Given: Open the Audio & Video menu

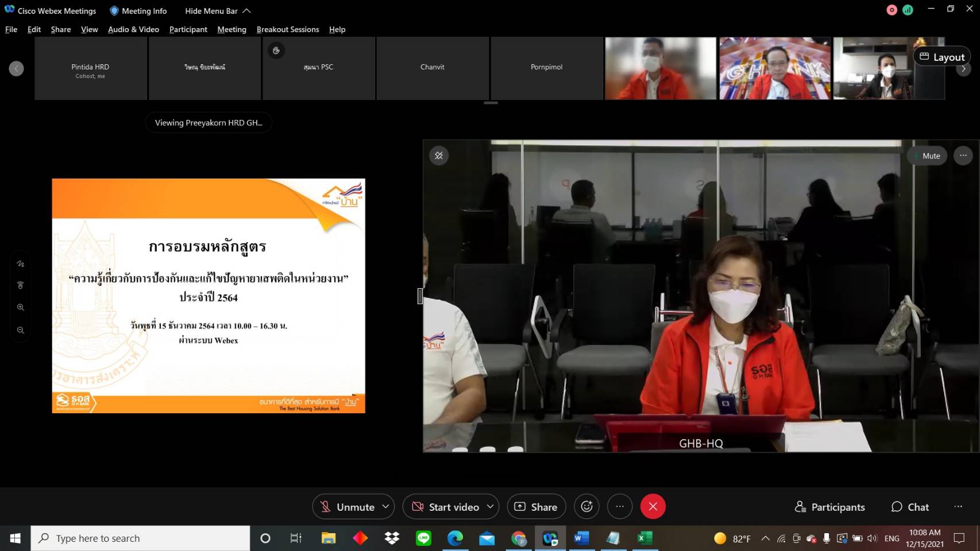Looking at the screenshot, I should click(133, 29).
